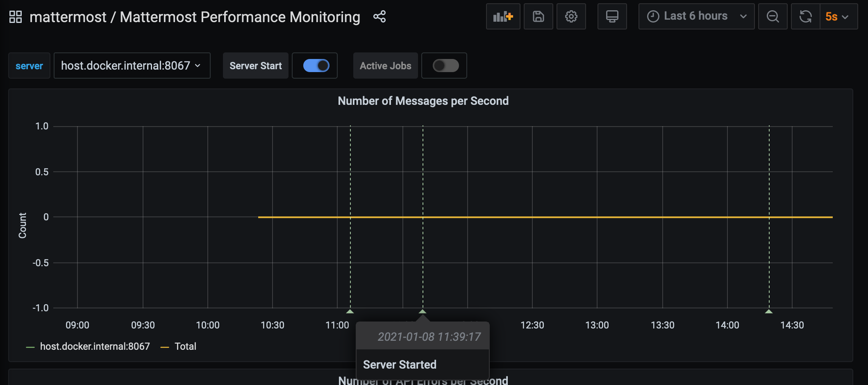Open the Add panel icon
Image resolution: width=868 pixels, height=385 pixels.
(x=503, y=16)
